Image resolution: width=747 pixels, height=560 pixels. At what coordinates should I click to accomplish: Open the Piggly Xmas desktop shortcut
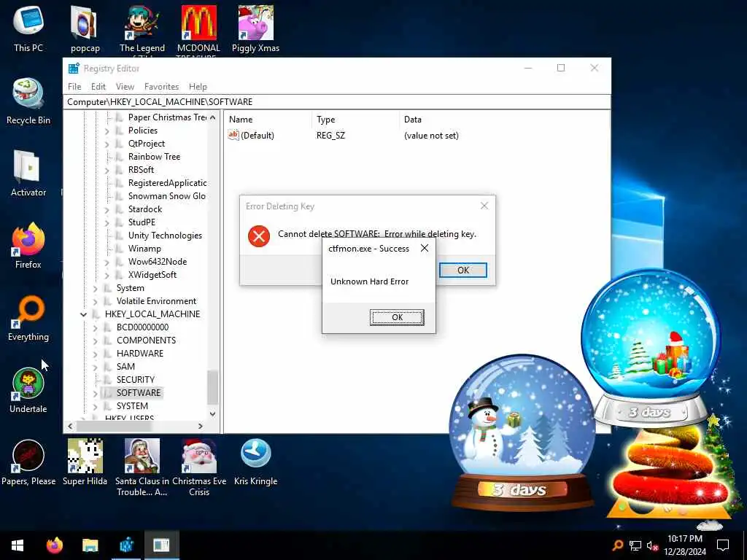tap(255, 28)
